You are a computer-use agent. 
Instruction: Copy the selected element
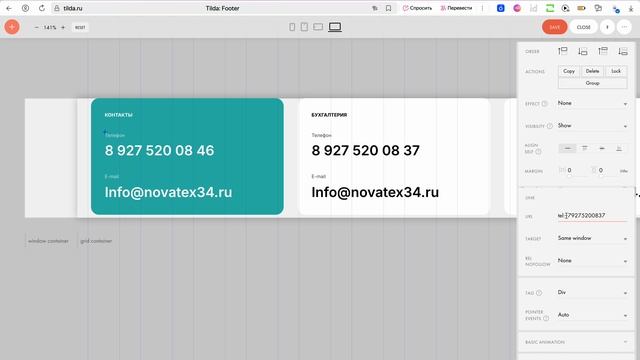(x=569, y=71)
